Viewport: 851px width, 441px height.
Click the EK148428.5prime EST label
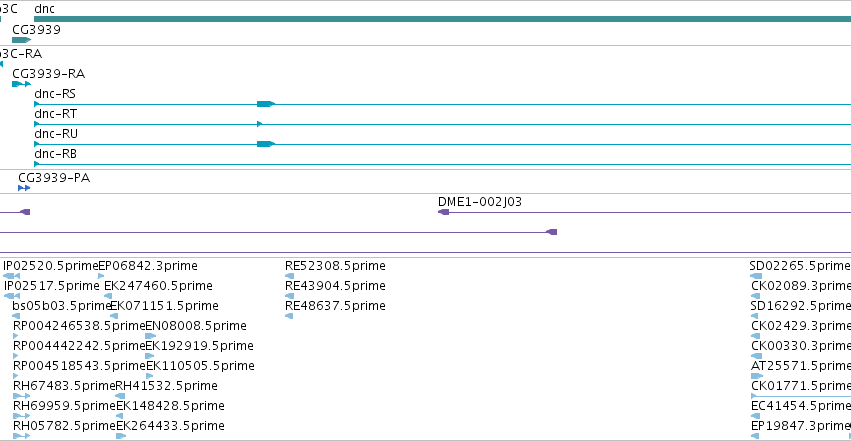tap(170, 406)
